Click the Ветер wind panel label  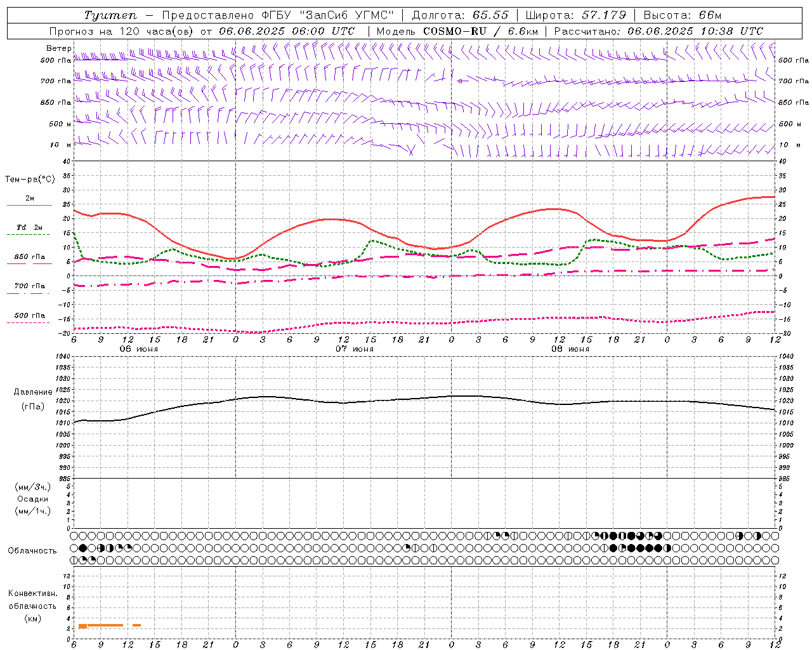58,48
